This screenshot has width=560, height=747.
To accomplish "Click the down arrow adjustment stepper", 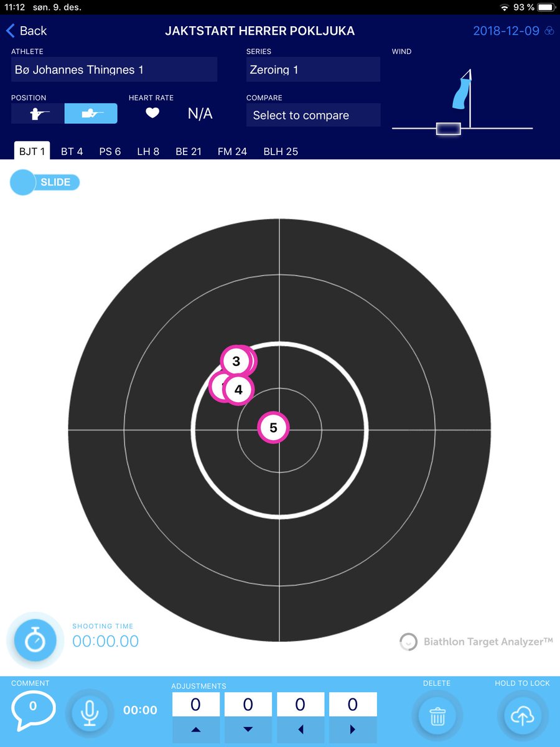I will coord(248,730).
